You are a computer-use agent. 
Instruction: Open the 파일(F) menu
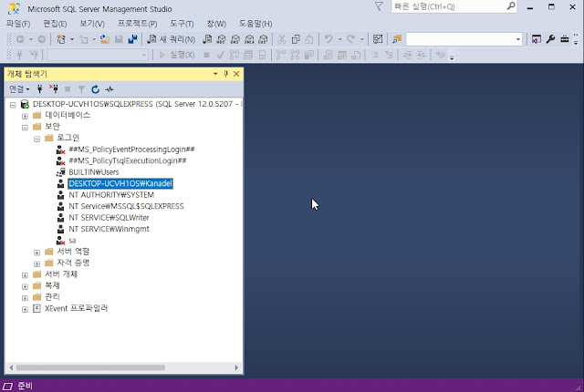click(18, 24)
